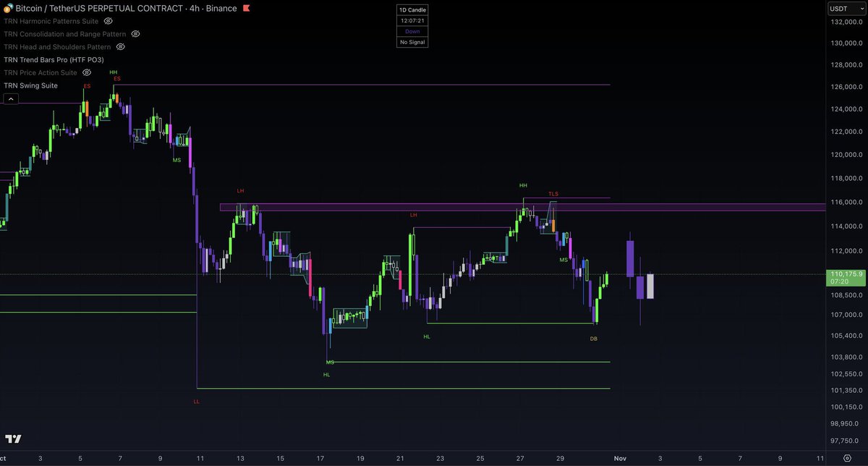Show the TRN Harmonic Patterns Suite indicator
This screenshot has height=466, width=868.
108,21
